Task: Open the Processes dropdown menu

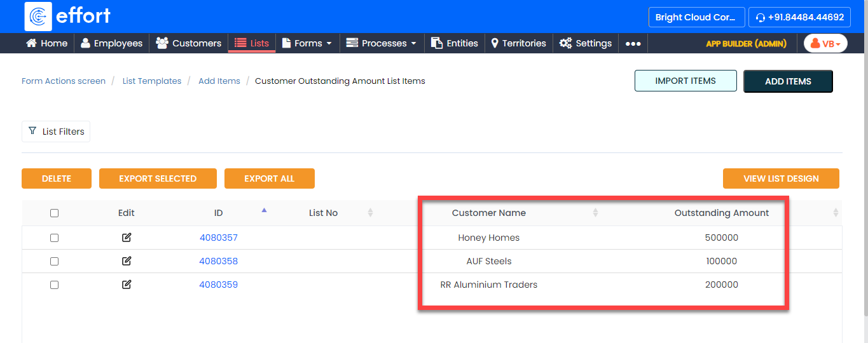Action: [381, 43]
